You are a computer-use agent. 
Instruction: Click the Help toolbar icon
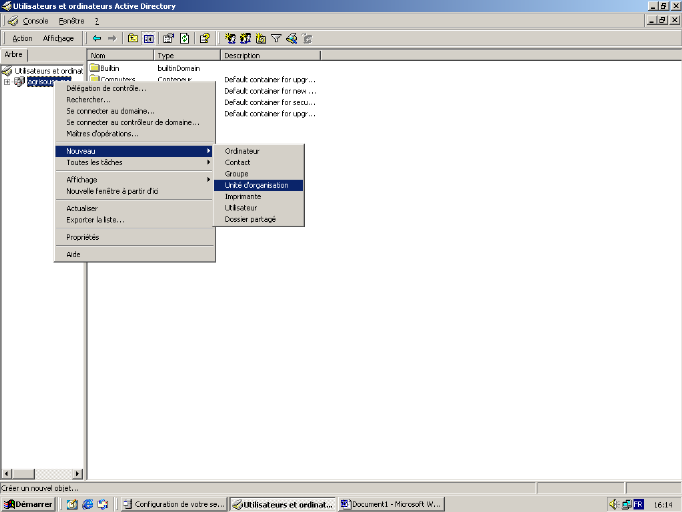coord(205,38)
